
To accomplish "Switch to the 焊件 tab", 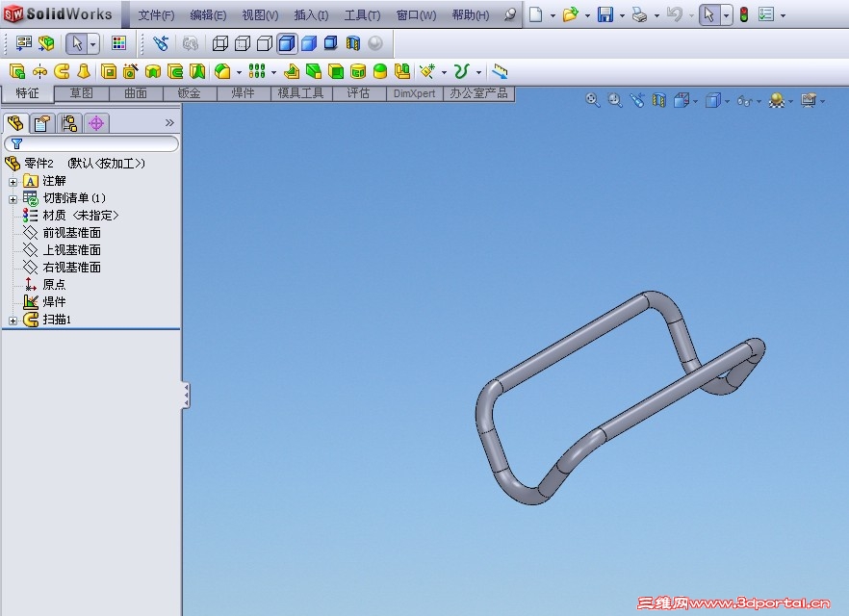I will (244, 93).
